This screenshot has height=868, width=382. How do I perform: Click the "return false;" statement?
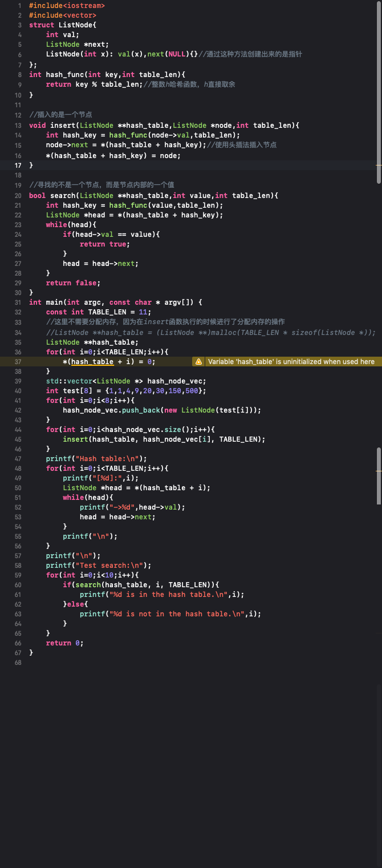tap(74, 283)
